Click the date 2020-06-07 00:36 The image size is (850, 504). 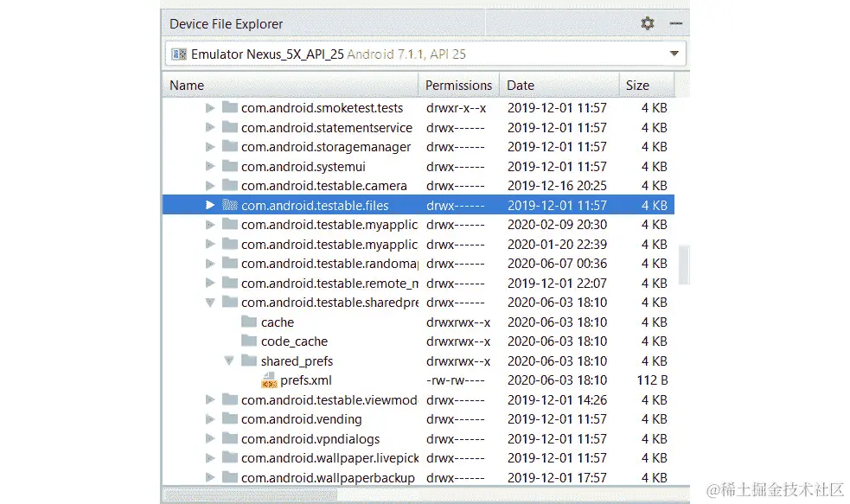[x=557, y=264]
